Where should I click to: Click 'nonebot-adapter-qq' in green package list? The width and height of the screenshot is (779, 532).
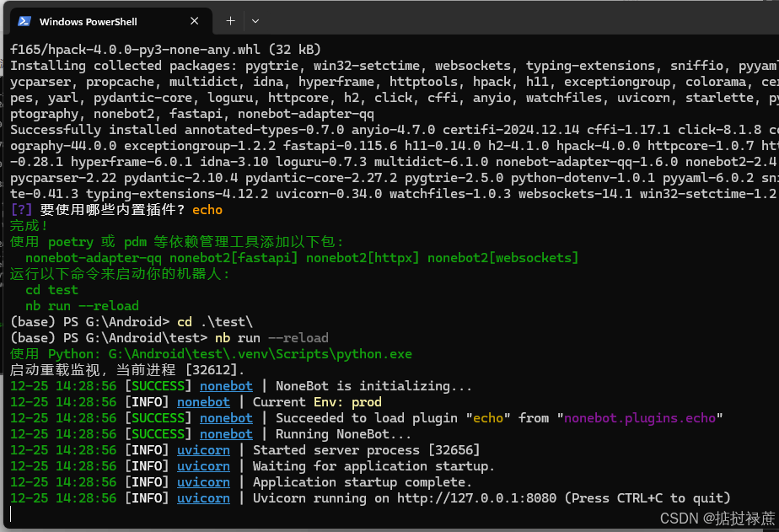[x=94, y=258]
